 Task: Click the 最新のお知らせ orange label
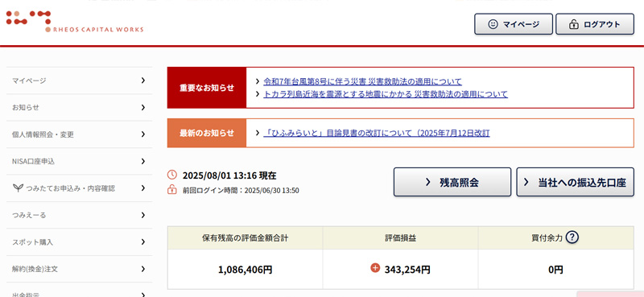pos(207,133)
